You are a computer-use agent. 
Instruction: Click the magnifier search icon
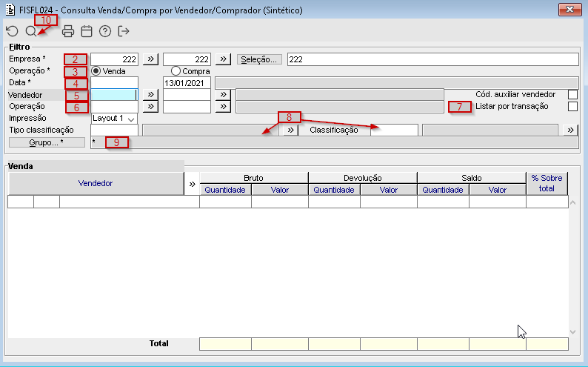[31, 31]
